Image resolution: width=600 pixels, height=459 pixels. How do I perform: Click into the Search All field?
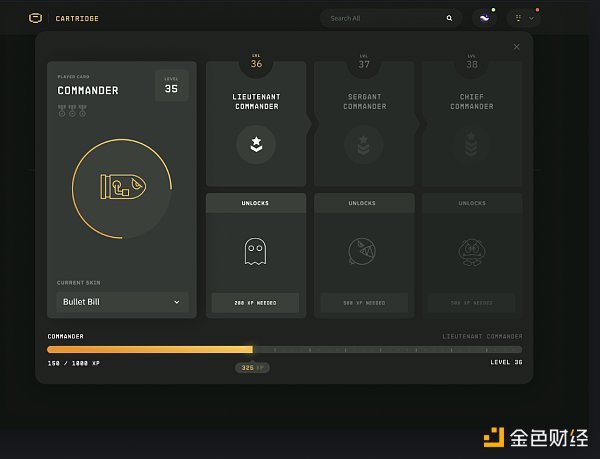point(385,18)
